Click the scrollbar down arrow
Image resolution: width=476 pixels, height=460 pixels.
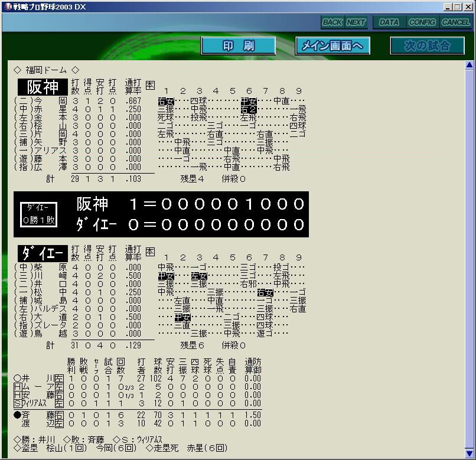click(x=470, y=454)
